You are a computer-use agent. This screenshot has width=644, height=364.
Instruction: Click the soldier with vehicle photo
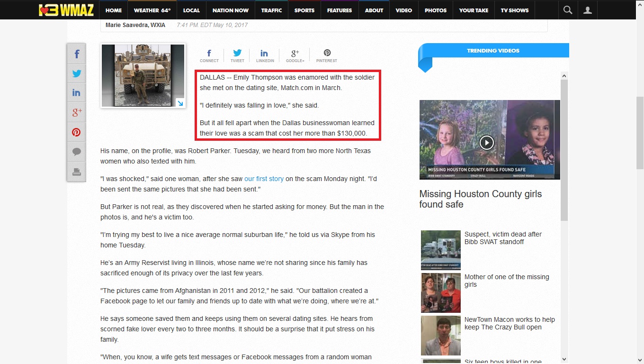pos(143,76)
